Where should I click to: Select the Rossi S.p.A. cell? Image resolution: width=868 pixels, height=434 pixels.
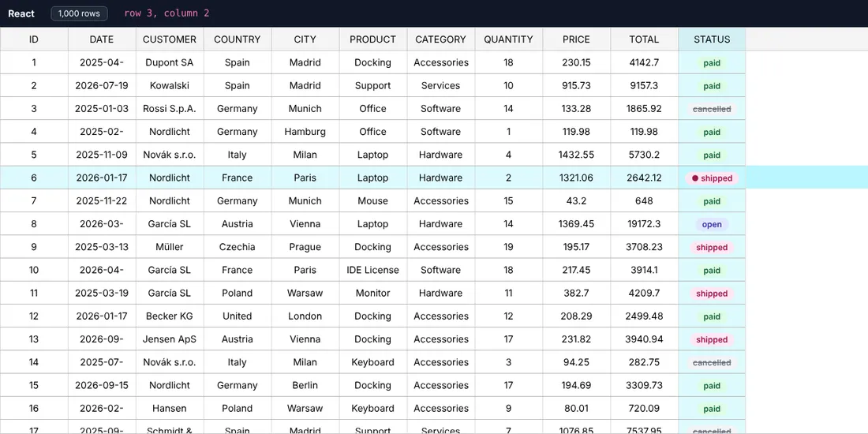click(170, 109)
